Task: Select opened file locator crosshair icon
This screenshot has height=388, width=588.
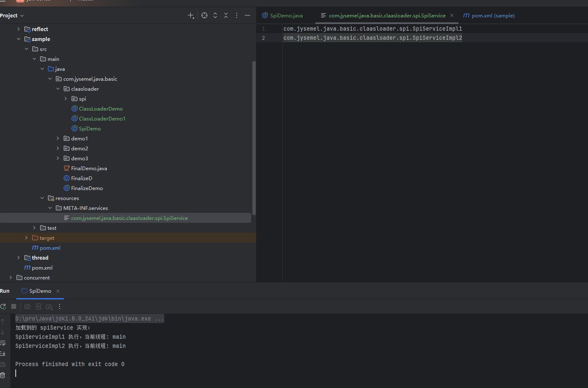Action: pos(204,15)
